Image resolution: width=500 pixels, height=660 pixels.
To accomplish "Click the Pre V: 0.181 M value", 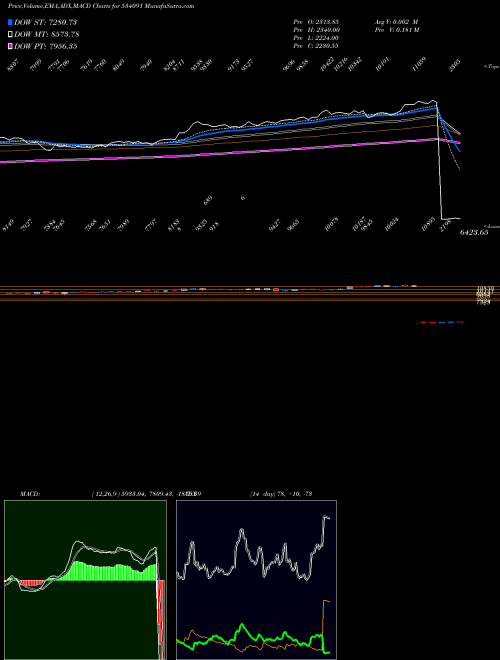I will pyautogui.click(x=396, y=30).
